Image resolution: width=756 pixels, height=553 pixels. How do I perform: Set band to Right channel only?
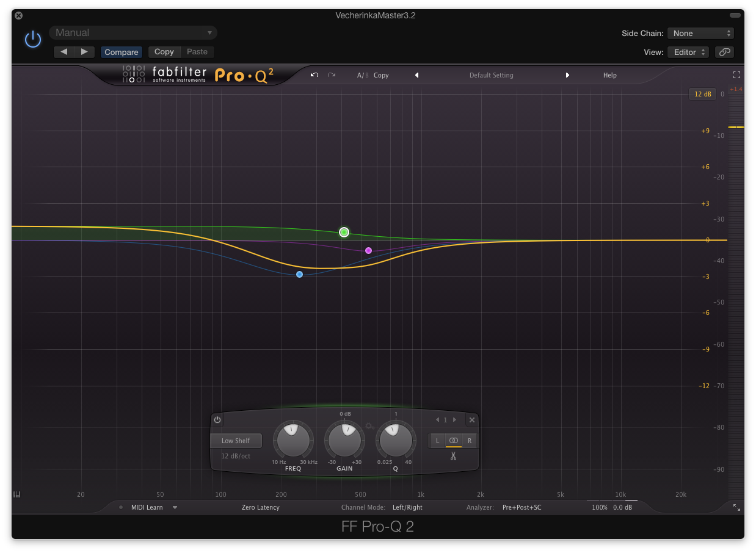click(x=470, y=441)
